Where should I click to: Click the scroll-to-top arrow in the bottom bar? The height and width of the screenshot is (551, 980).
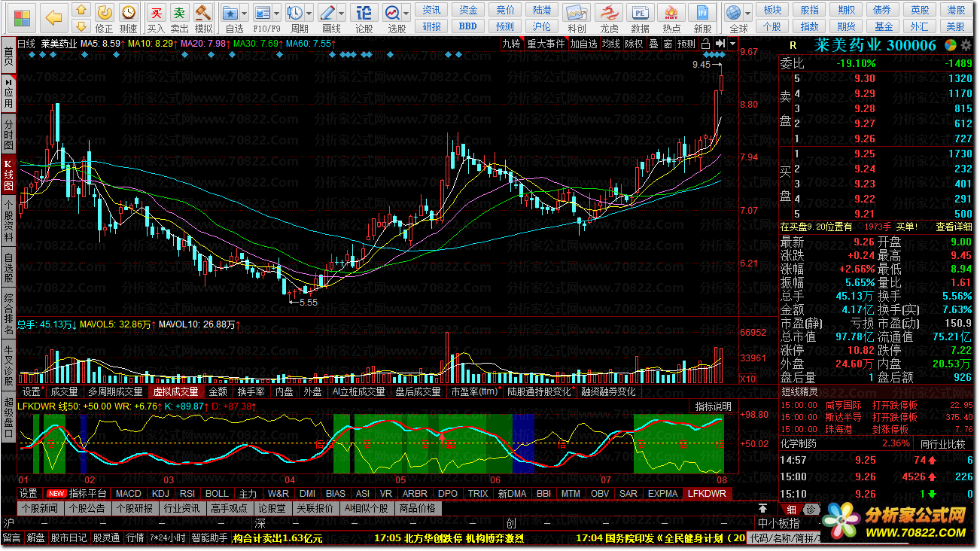tap(764, 509)
